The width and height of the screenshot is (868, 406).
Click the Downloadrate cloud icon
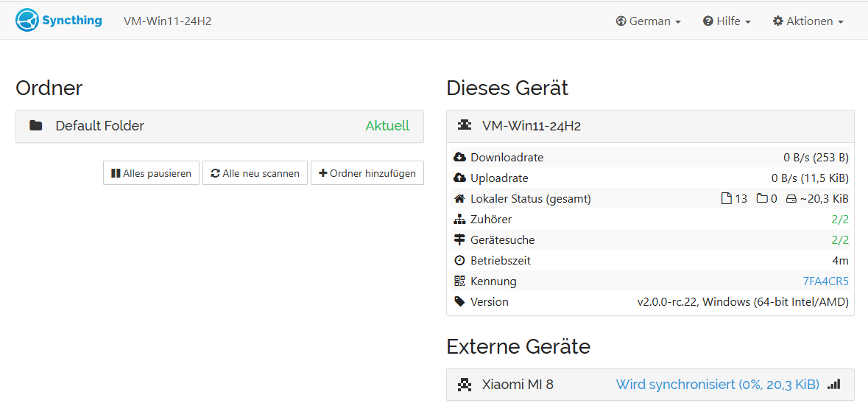[459, 157]
